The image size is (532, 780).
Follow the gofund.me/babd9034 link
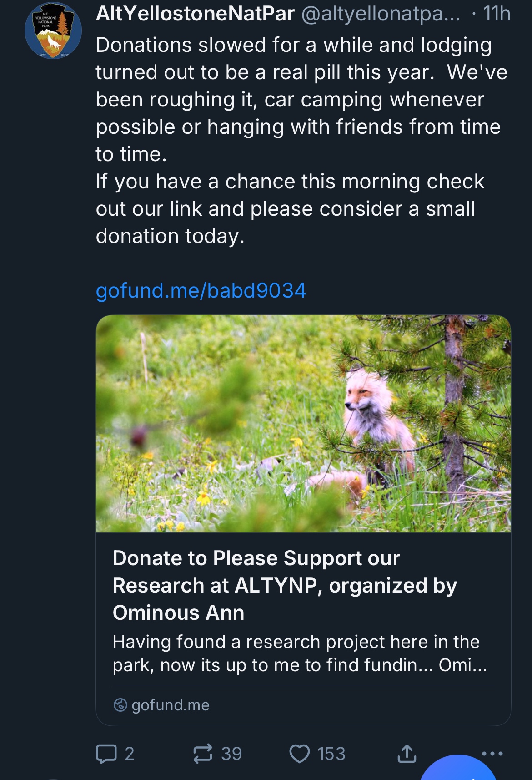[x=201, y=290]
